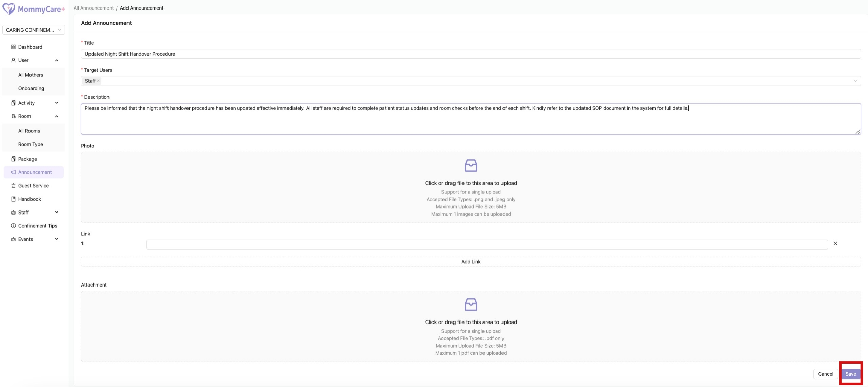Open the CARING CONFINEM... center dropdown

coord(33,30)
